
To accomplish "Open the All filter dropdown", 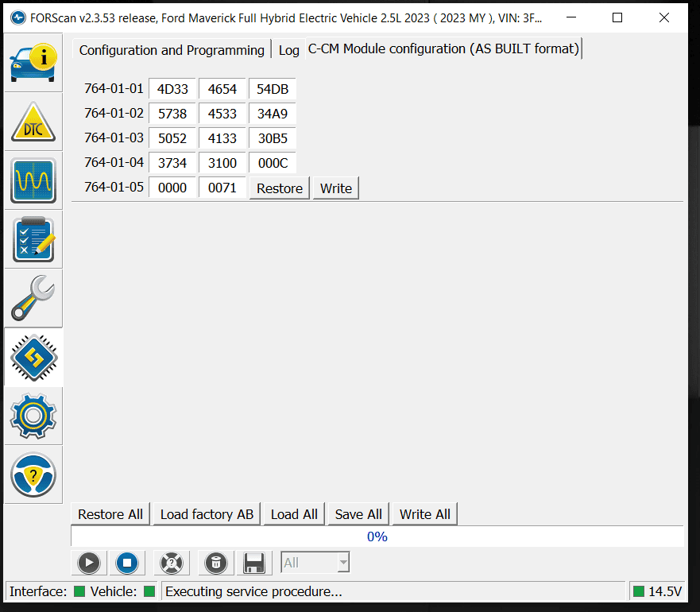I will (315, 563).
